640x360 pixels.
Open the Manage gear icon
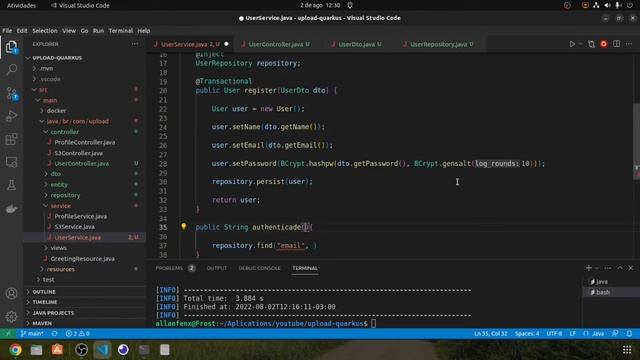11,316
